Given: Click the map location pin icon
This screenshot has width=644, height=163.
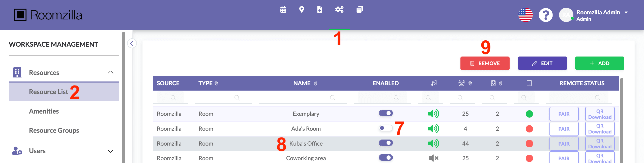Looking at the screenshot, I should [302, 10].
